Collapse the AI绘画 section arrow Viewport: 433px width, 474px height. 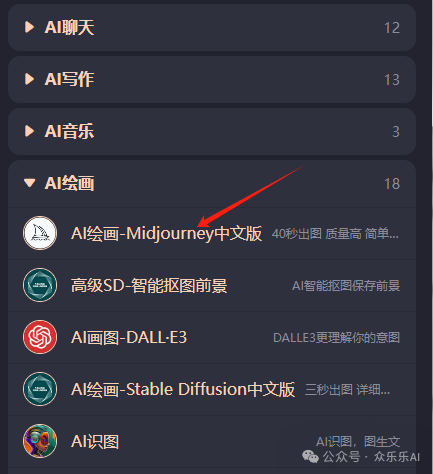point(30,183)
